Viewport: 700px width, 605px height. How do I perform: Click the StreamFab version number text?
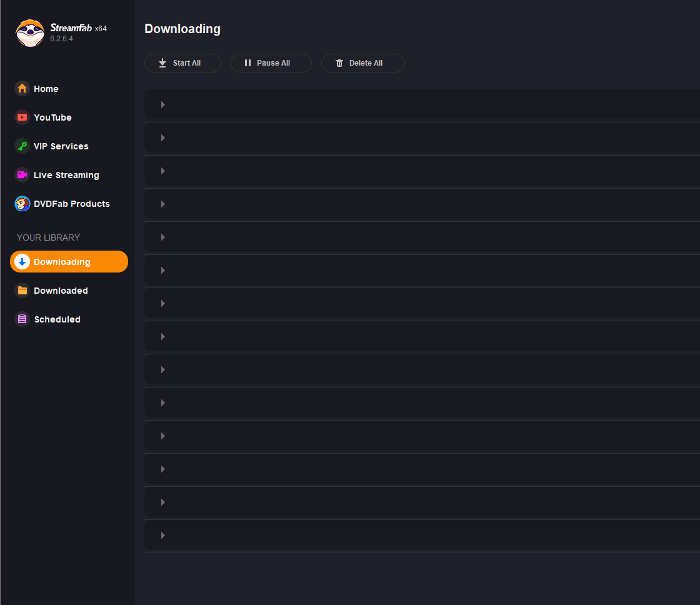[62, 39]
